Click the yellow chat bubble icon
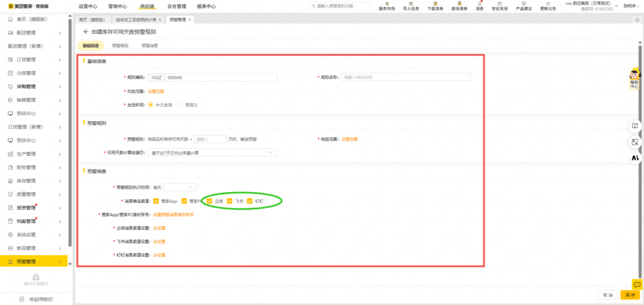644x305 pixels. point(637,285)
